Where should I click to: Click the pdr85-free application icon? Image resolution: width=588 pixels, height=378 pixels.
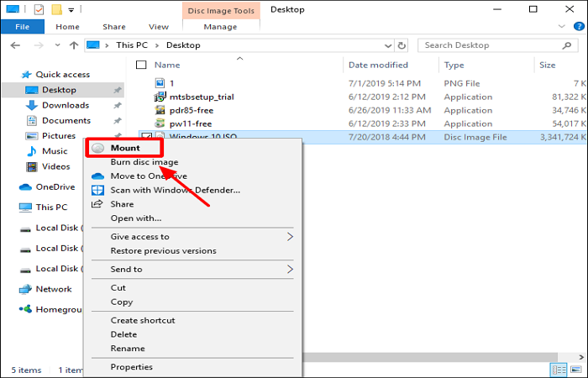[x=160, y=110]
